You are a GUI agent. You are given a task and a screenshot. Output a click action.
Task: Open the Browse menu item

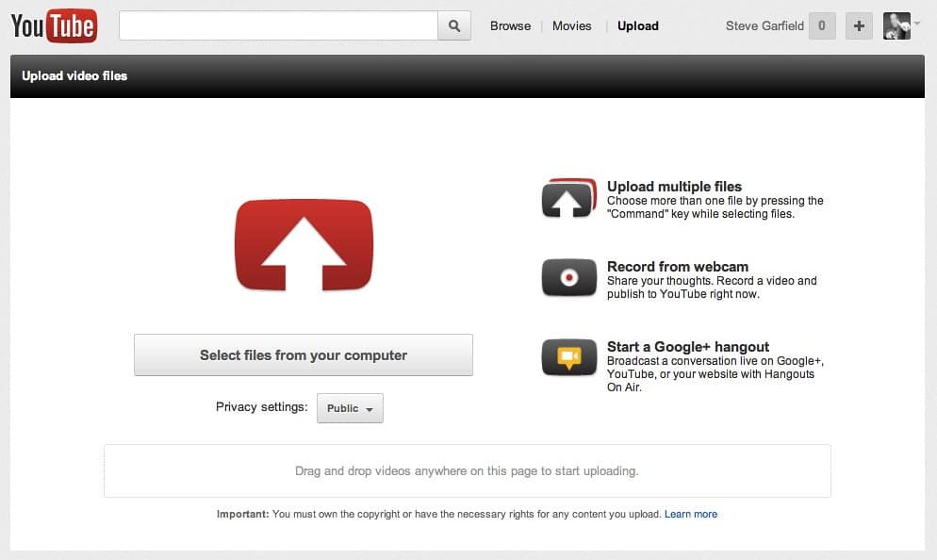[510, 25]
